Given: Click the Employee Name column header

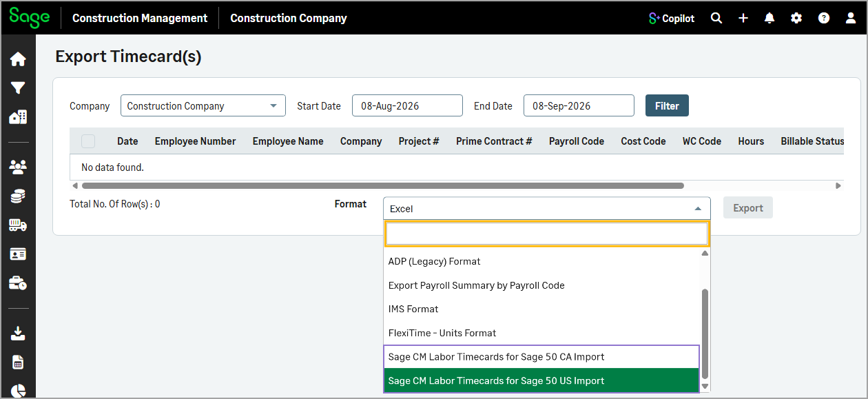Looking at the screenshot, I should pos(288,141).
